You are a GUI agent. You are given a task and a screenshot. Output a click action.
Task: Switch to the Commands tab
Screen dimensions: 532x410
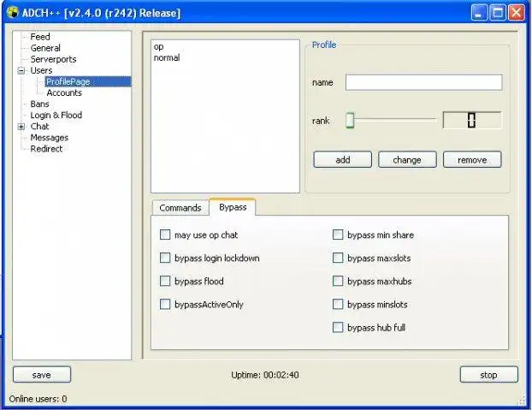(180, 208)
